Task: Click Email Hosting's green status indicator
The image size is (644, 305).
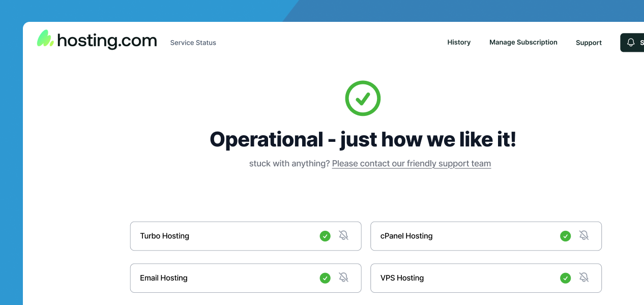Action: pos(325,278)
